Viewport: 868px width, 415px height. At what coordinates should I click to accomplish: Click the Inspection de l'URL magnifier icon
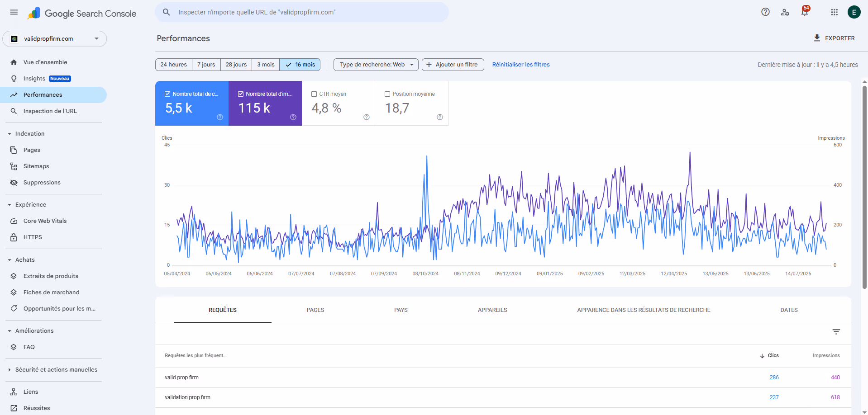tap(14, 111)
